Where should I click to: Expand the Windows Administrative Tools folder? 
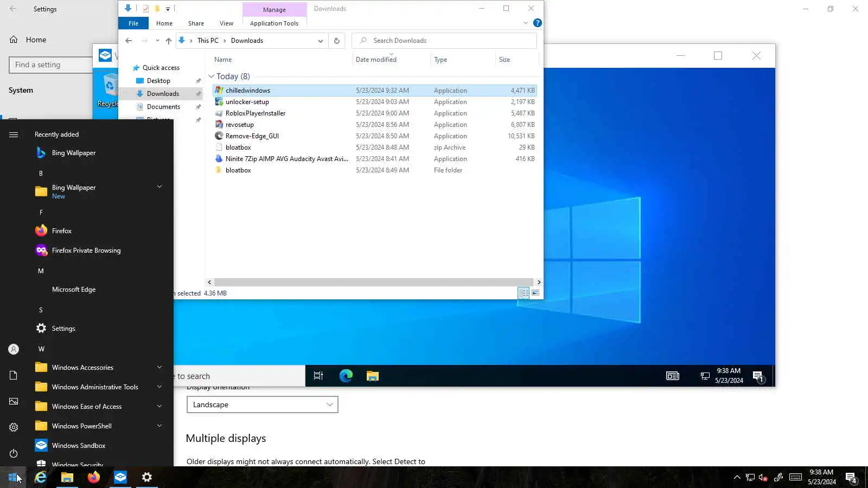click(x=159, y=387)
